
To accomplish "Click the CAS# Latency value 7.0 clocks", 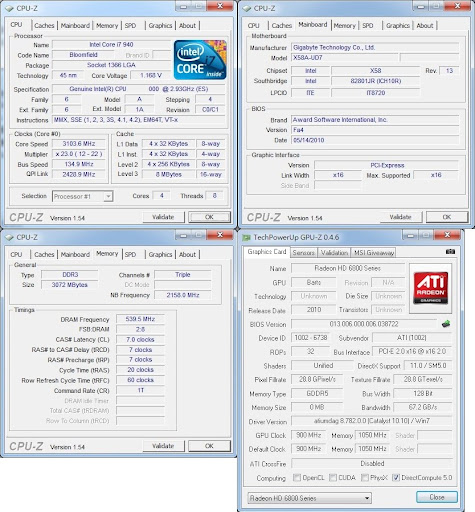I will click(140, 339).
